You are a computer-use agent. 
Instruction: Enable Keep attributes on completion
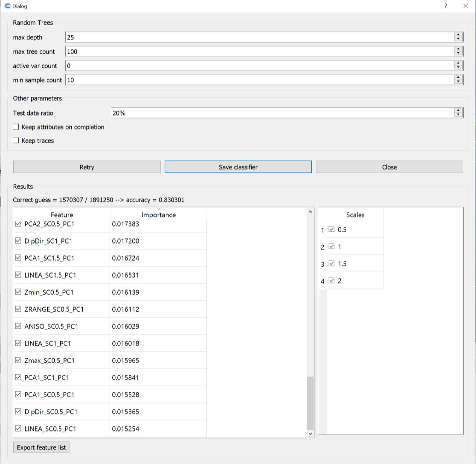click(16, 127)
